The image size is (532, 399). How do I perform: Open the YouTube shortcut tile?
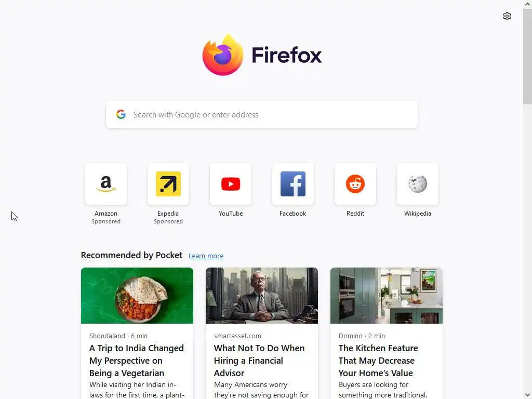230,184
